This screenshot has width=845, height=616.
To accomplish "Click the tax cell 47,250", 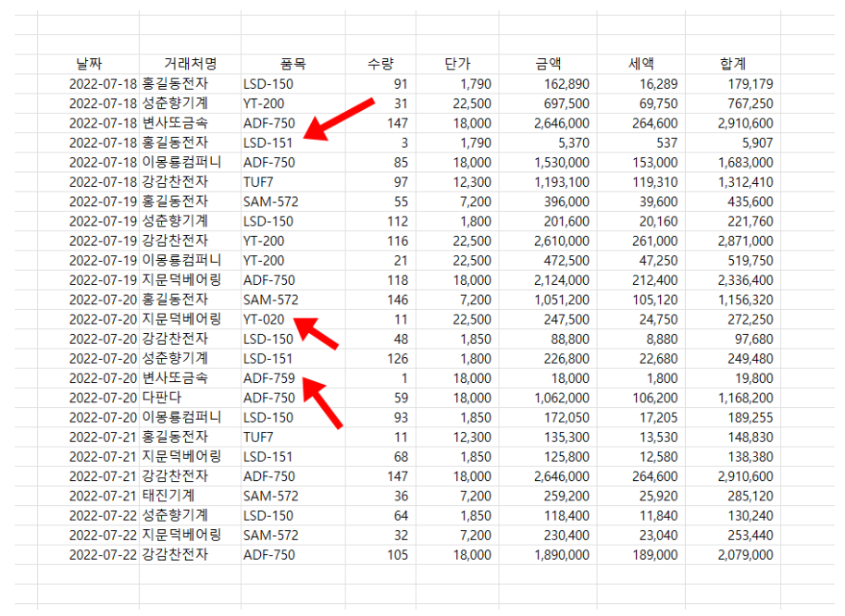I will coord(640,261).
